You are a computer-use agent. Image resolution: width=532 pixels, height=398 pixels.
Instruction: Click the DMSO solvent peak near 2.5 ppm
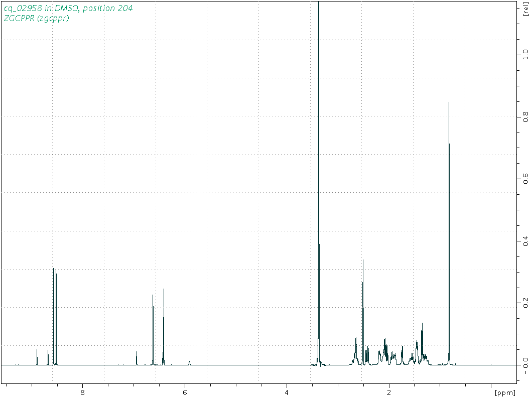(363, 312)
